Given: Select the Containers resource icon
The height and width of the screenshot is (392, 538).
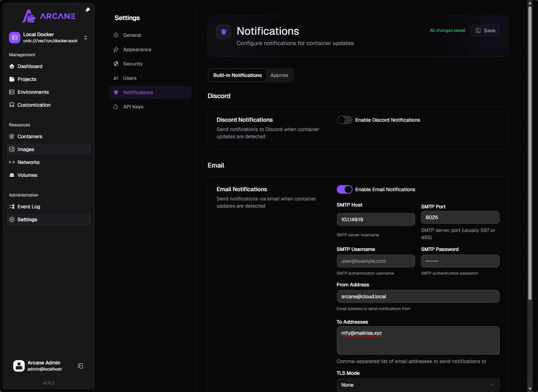Looking at the screenshot, I should 12,136.
